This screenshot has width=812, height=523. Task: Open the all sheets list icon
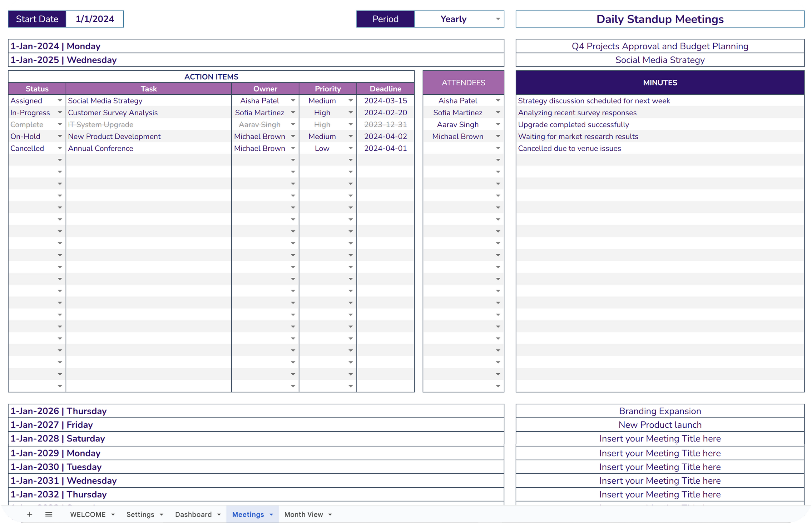click(x=48, y=514)
